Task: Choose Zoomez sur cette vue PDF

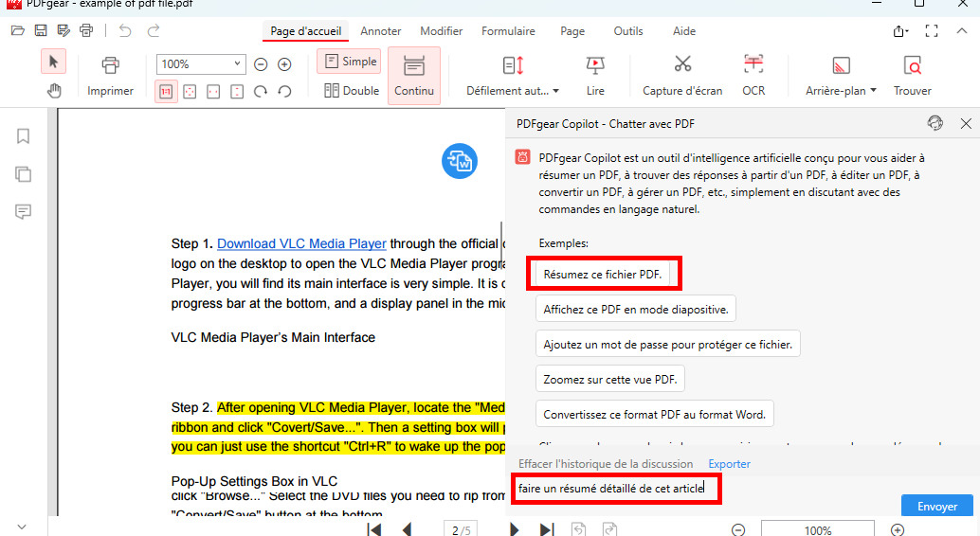Action: click(x=610, y=379)
